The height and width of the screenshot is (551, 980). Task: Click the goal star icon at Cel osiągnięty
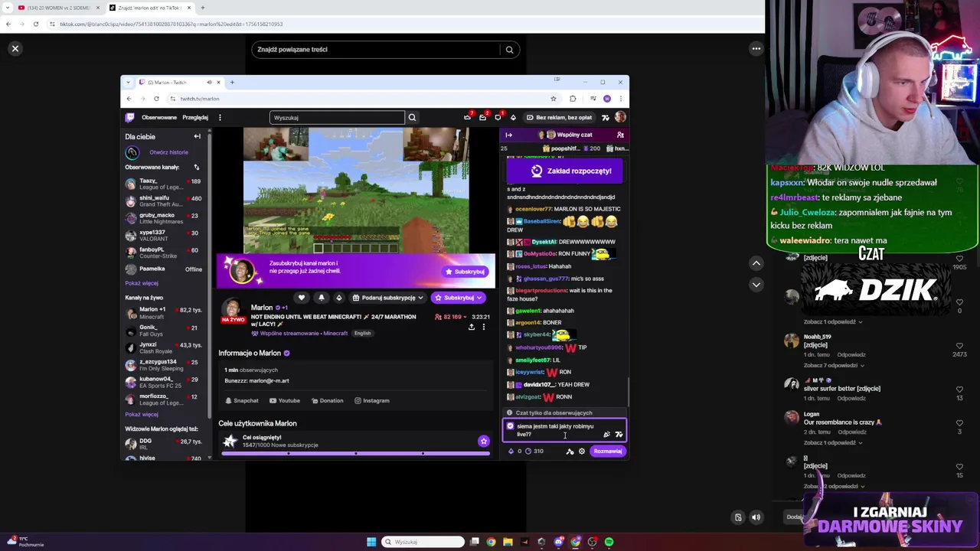click(x=484, y=442)
